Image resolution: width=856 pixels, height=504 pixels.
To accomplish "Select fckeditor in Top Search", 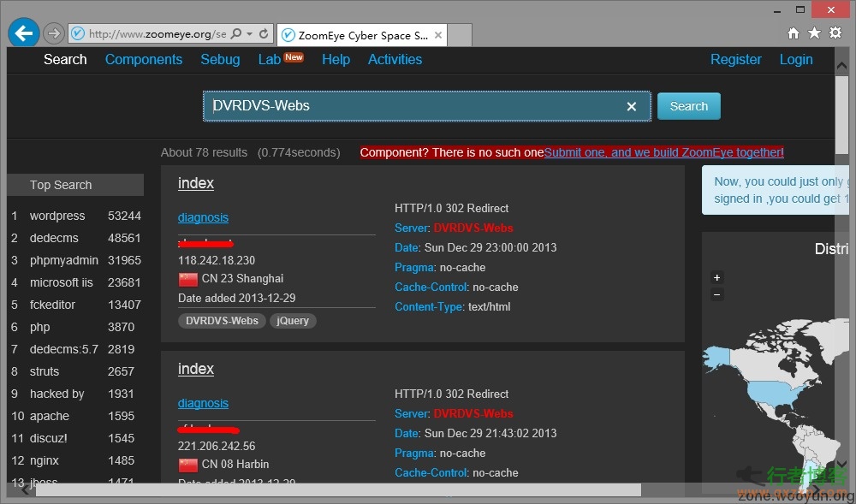I will point(52,305).
